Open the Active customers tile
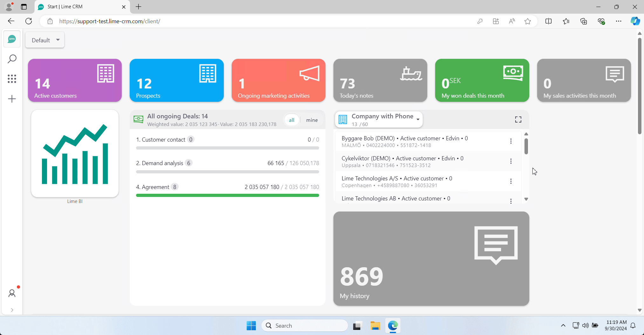 (x=75, y=80)
